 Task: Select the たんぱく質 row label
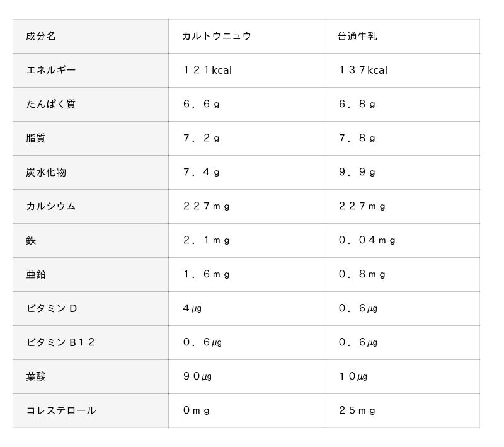tap(51, 104)
